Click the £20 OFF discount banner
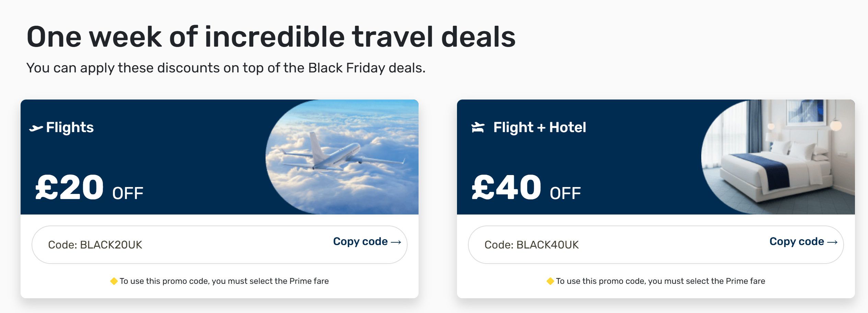 (90, 187)
